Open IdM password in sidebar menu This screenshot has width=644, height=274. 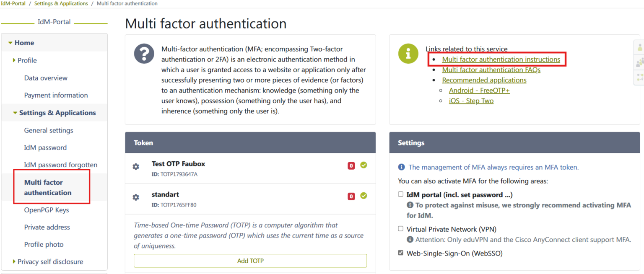tap(45, 147)
